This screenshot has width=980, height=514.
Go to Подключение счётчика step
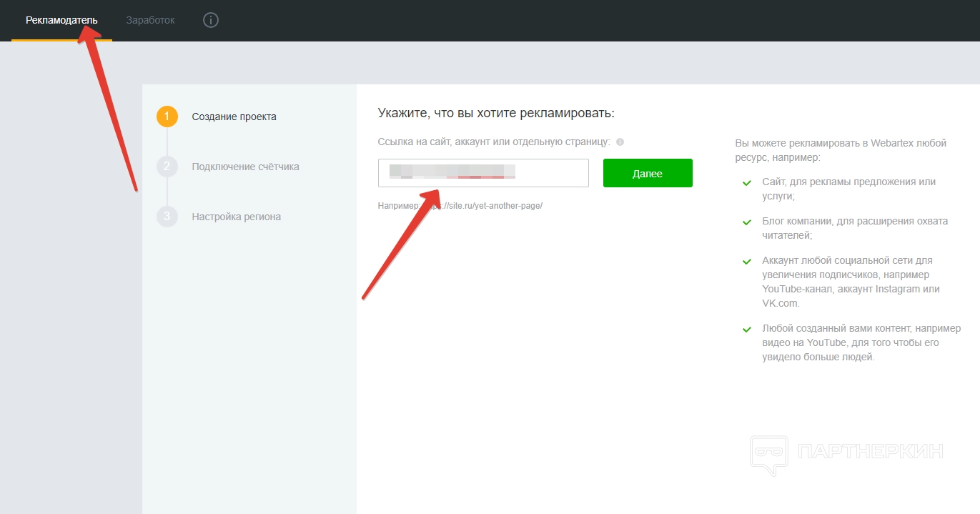point(245,167)
